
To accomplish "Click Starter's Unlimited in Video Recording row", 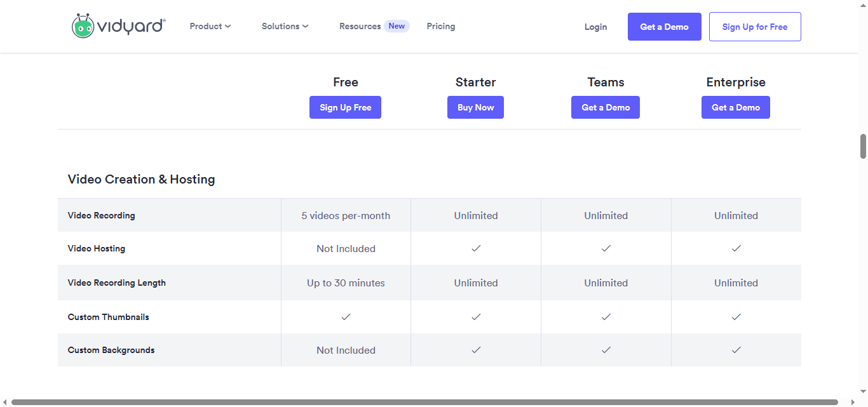I will pyautogui.click(x=476, y=215).
